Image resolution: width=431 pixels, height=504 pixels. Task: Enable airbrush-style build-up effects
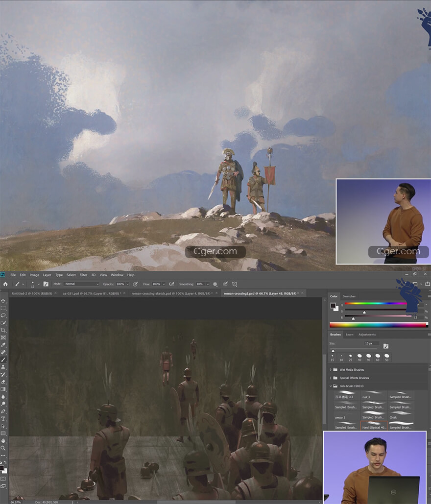pos(171,284)
